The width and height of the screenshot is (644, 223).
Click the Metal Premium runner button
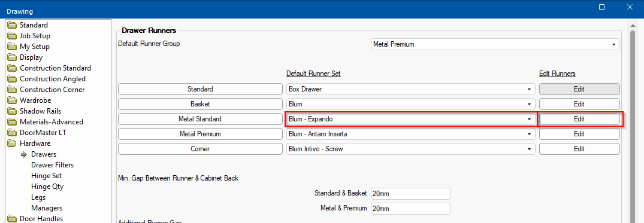click(x=200, y=134)
